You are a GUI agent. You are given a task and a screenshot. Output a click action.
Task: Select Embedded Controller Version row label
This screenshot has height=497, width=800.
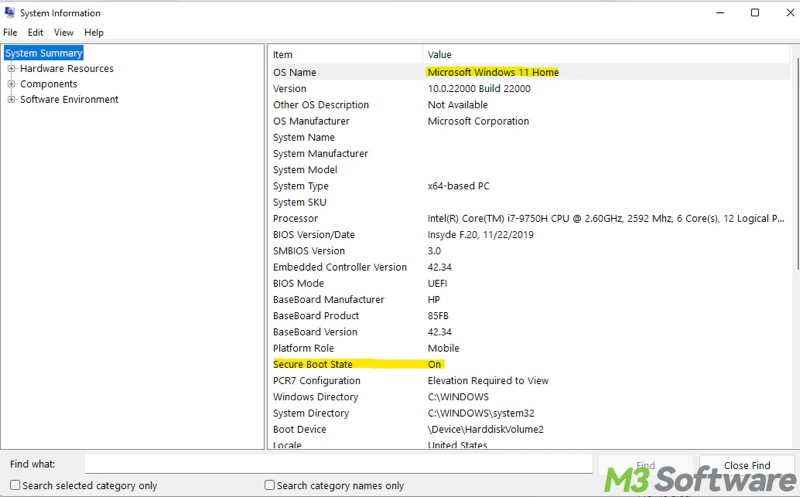340,267
